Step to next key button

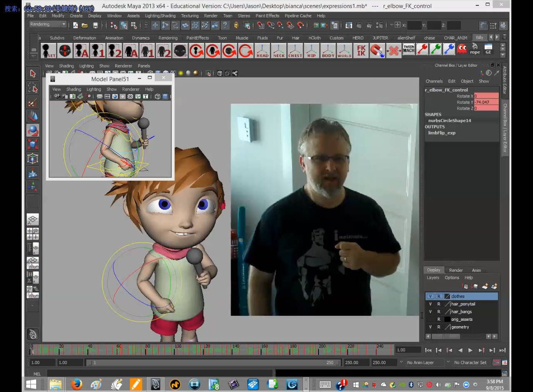(481, 350)
